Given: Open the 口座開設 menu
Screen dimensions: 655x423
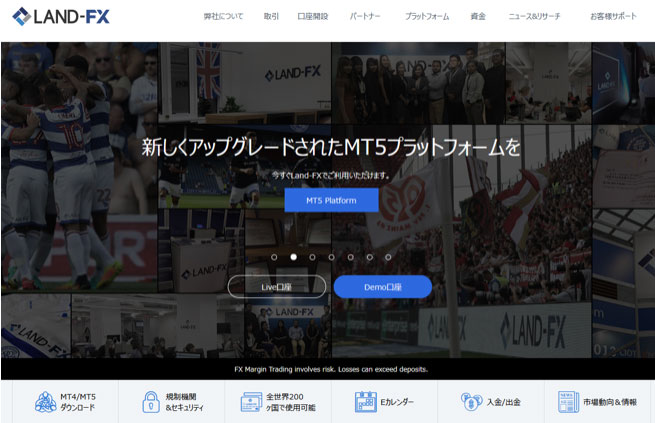Looking at the screenshot, I should pyautogui.click(x=313, y=16).
